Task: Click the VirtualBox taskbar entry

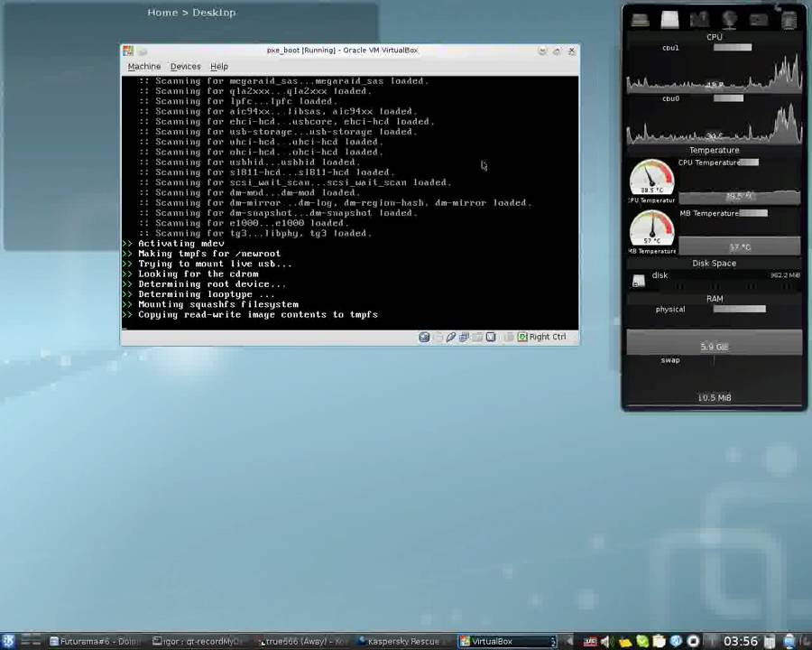Action: (x=507, y=641)
